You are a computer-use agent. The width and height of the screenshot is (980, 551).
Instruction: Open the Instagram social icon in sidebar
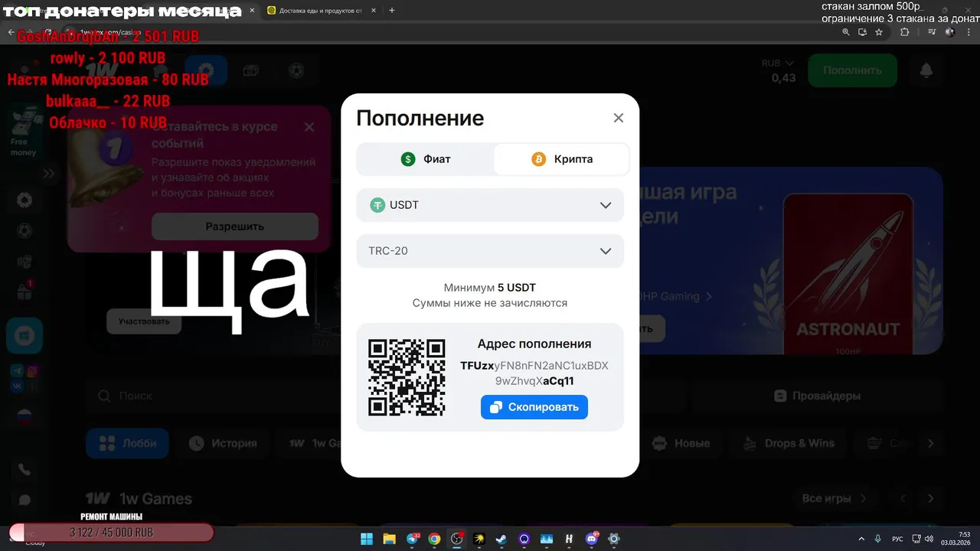coord(32,371)
